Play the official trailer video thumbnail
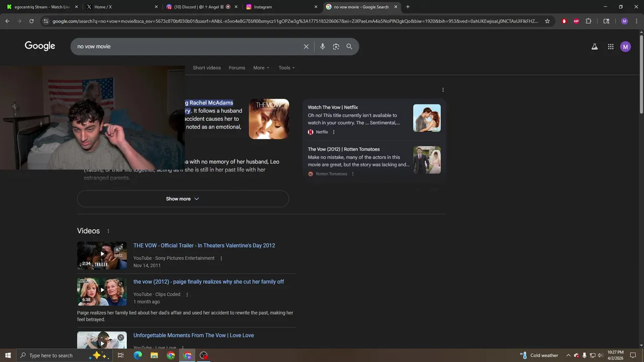 (x=102, y=255)
